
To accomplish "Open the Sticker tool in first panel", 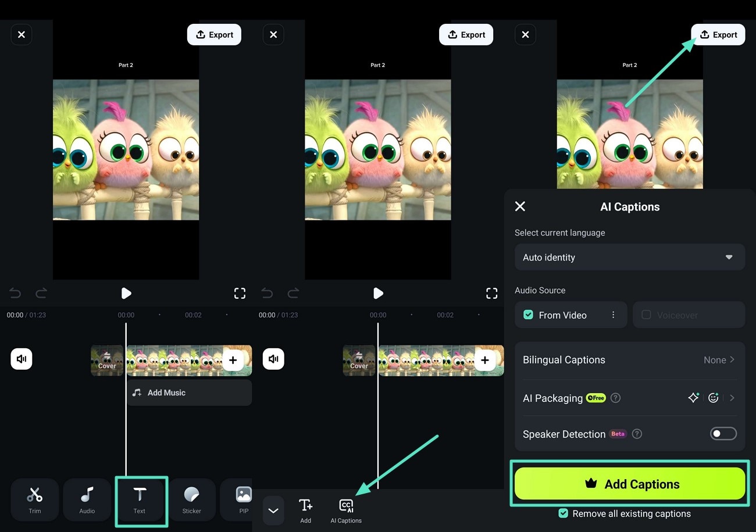I will pyautogui.click(x=191, y=499).
